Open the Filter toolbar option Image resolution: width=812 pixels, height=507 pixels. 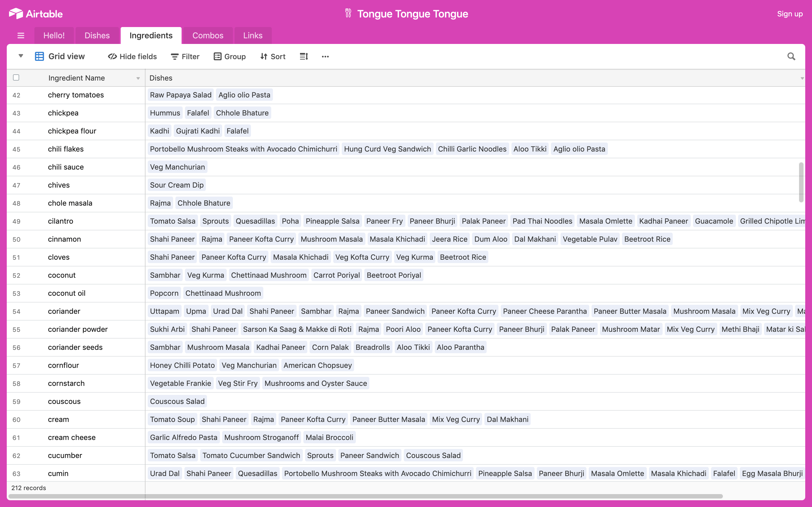[185, 56]
